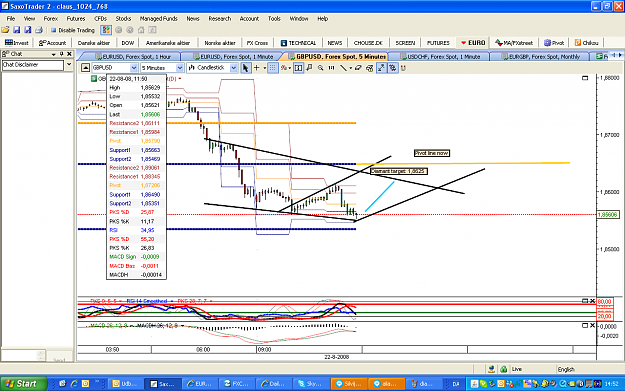Open the Internet Explorer quick launch icon
Screen dimensions: 625x391
tap(74, 383)
